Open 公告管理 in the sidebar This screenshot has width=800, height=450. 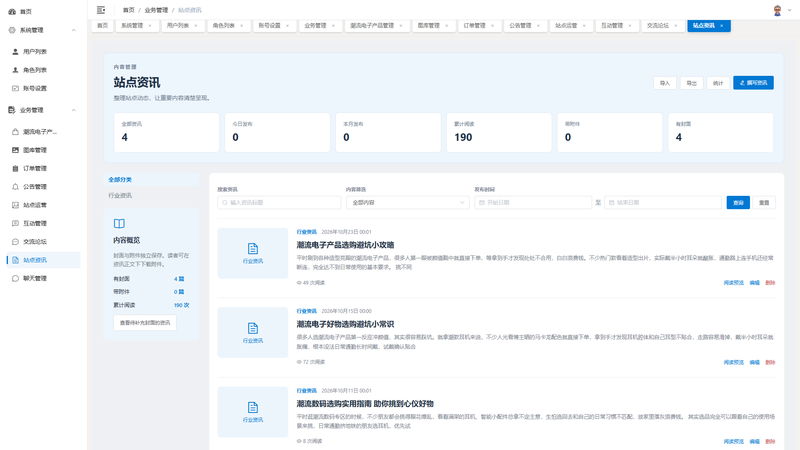tap(35, 187)
